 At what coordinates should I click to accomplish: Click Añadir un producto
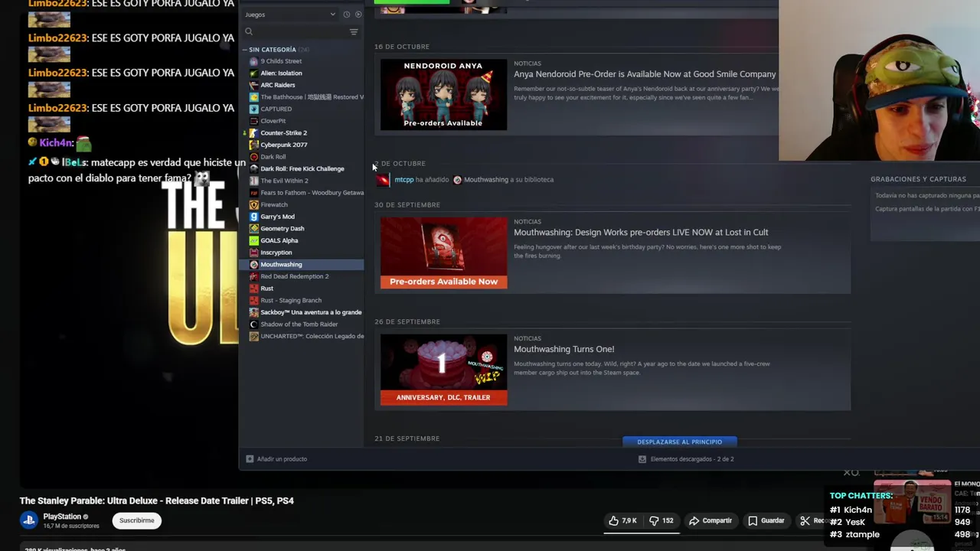276,459
